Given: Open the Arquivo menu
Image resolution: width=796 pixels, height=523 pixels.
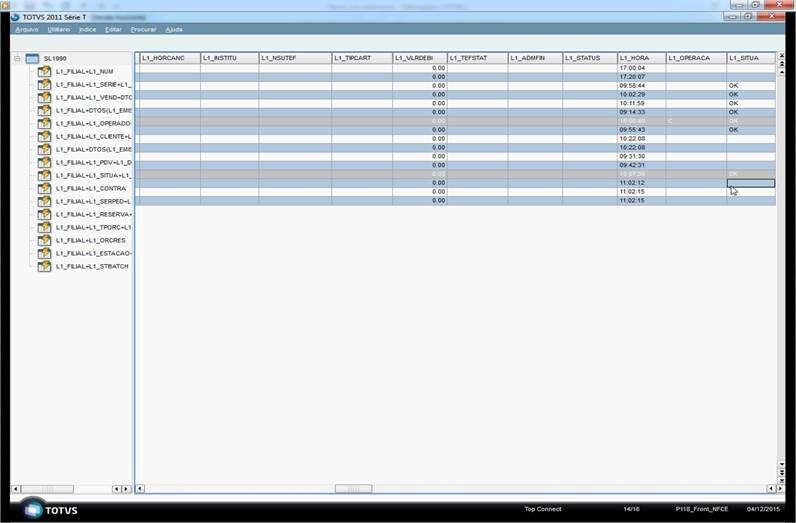Looking at the screenshot, I should [27, 29].
